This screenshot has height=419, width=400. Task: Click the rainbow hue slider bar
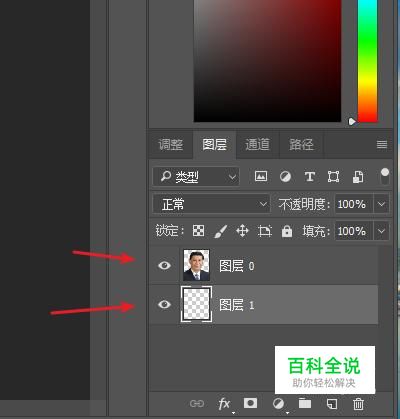tap(368, 61)
